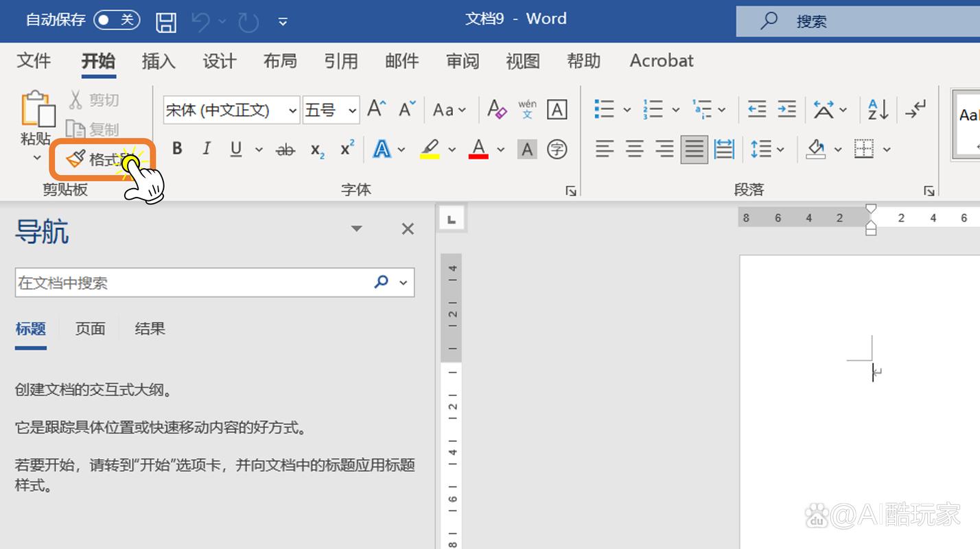
Task: Click the 复制 button
Action: coord(92,129)
